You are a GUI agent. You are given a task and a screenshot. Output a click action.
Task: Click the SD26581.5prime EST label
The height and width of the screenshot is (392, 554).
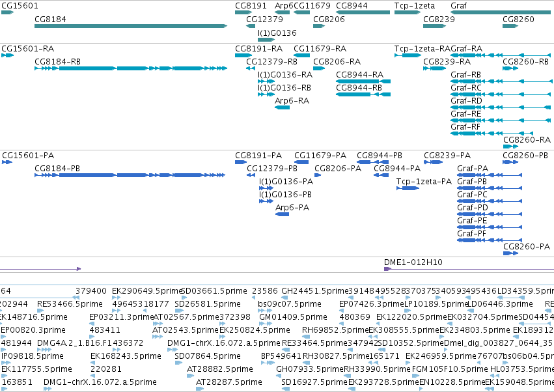click(x=208, y=304)
